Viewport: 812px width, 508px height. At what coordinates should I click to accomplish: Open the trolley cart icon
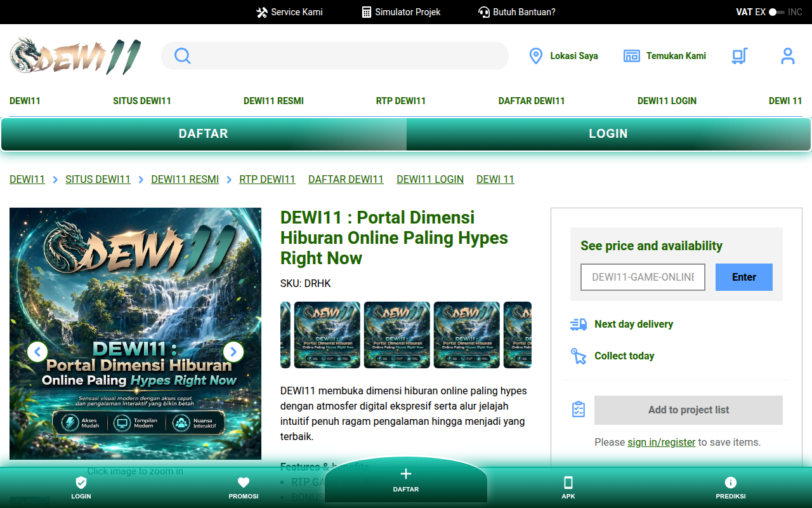739,56
